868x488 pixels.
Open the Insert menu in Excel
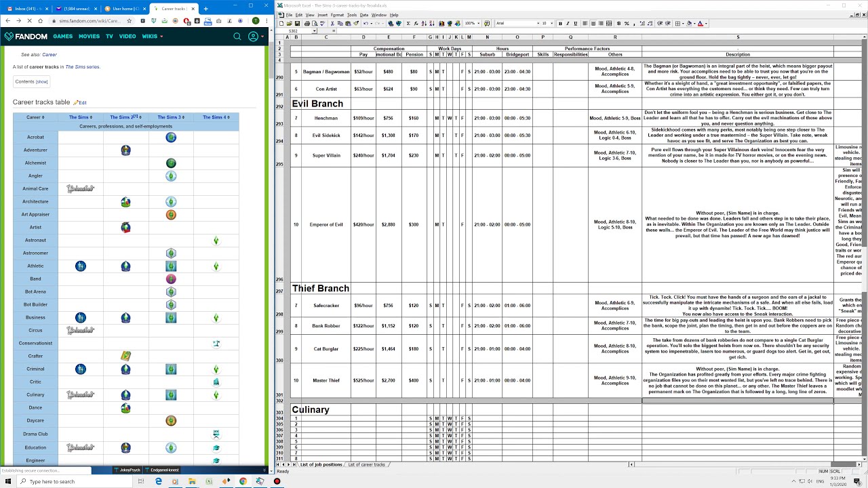tap(322, 14)
